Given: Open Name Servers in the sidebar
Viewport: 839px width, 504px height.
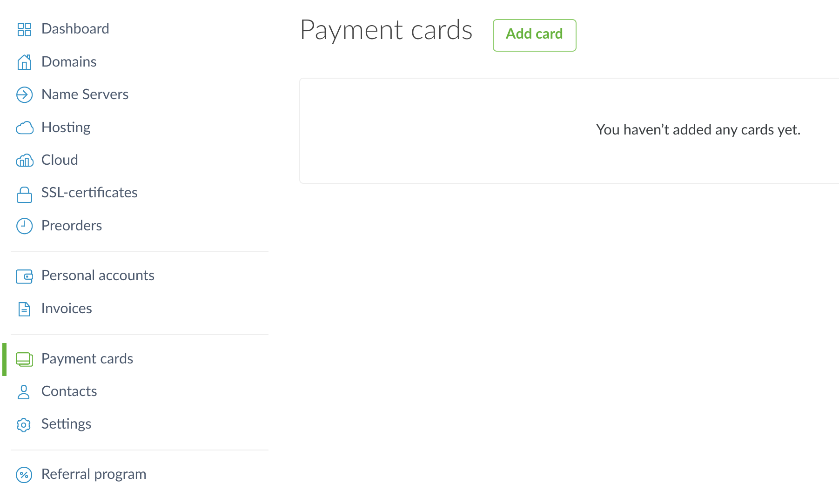Looking at the screenshot, I should (85, 94).
